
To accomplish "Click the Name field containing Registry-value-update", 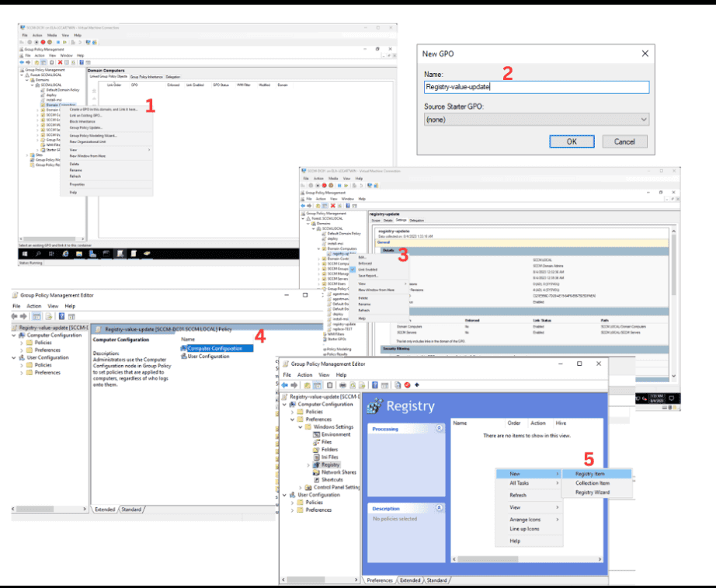I will click(536, 87).
